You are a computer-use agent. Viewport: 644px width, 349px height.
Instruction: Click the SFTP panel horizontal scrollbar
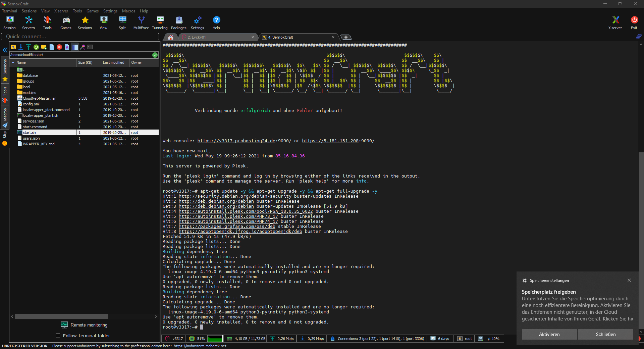click(x=62, y=317)
